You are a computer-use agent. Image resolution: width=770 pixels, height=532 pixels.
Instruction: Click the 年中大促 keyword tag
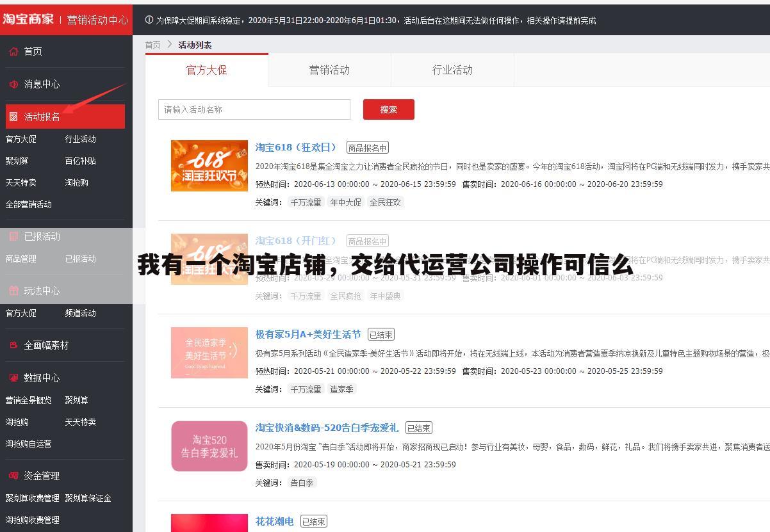[345, 202]
